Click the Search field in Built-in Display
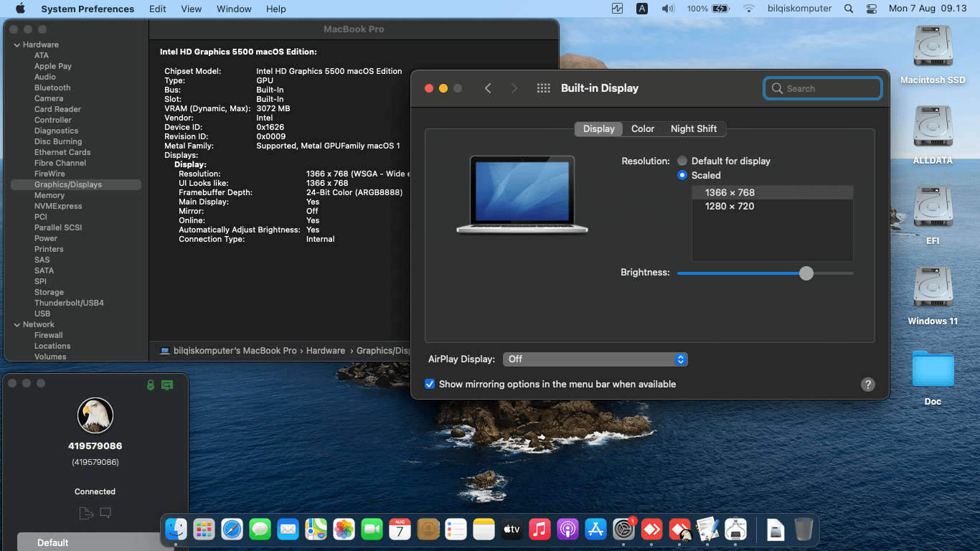This screenshot has height=551, width=980. [x=823, y=88]
